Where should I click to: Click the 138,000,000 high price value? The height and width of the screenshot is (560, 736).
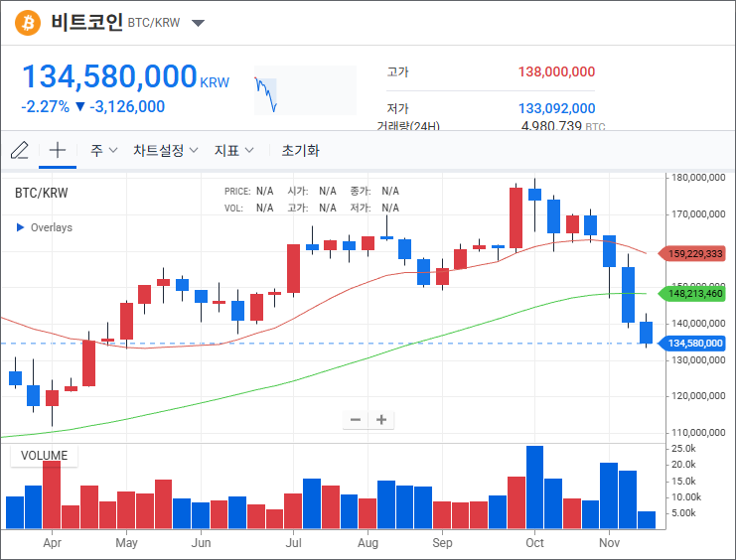pos(556,71)
